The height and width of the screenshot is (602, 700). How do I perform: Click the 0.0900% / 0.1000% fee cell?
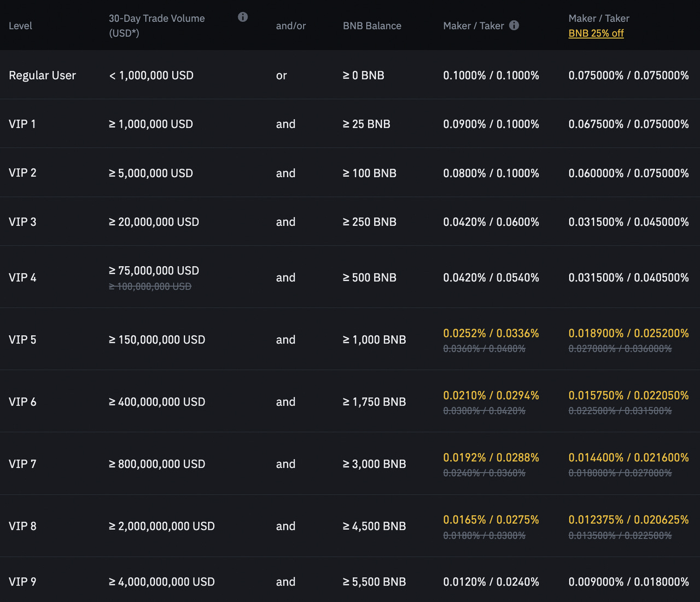[x=491, y=124]
